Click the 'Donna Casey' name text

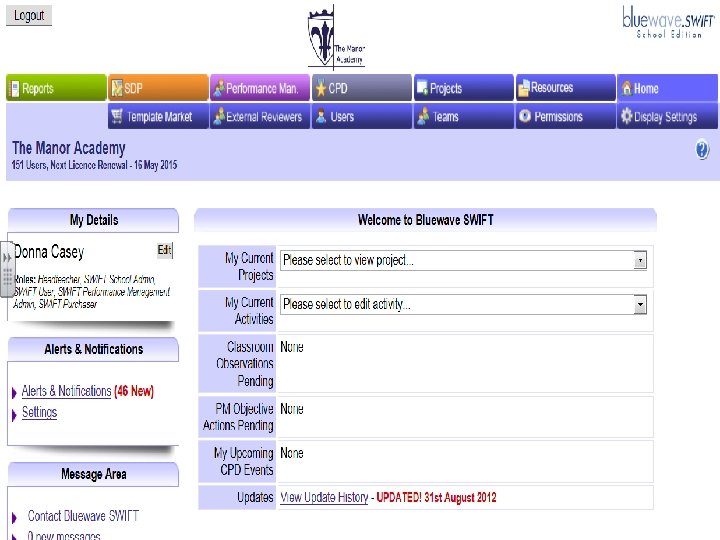(49, 252)
